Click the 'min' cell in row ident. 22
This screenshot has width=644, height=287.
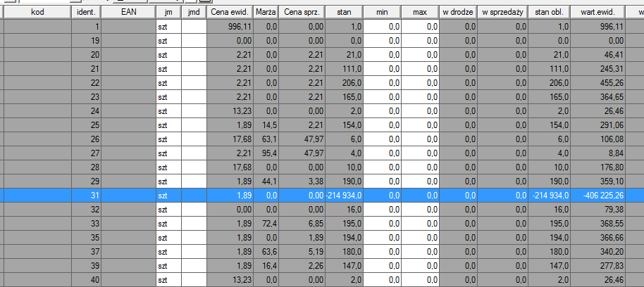click(383, 82)
